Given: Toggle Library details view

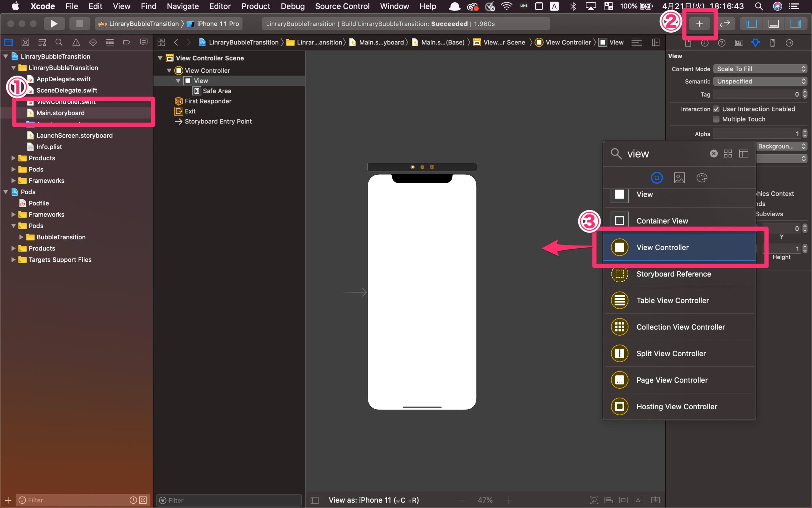Looking at the screenshot, I should pyautogui.click(x=743, y=154).
